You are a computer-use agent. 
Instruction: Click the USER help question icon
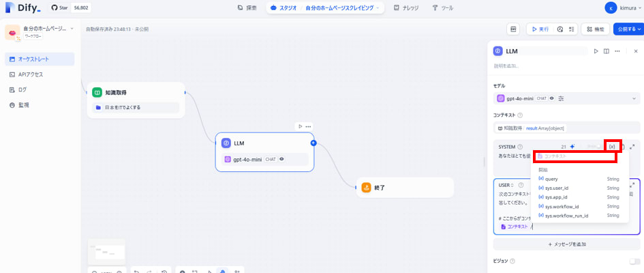[521, 185]
